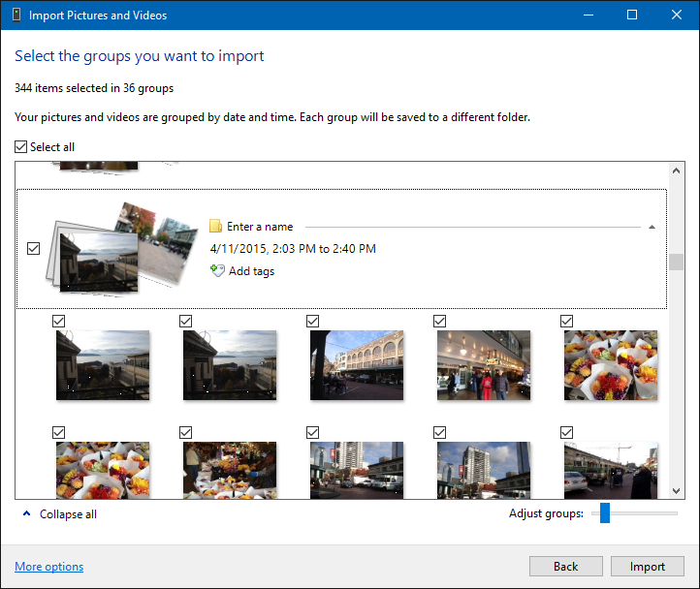Viewport: 700px width, 589px height.
Task: Click the scrollbar down arrow
Action: (676, 491)
